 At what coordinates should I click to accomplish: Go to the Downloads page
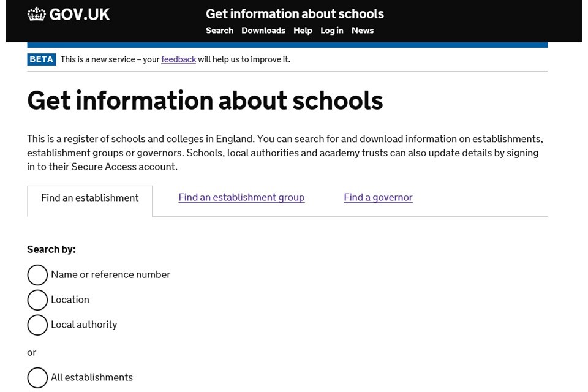pos(263,31)
